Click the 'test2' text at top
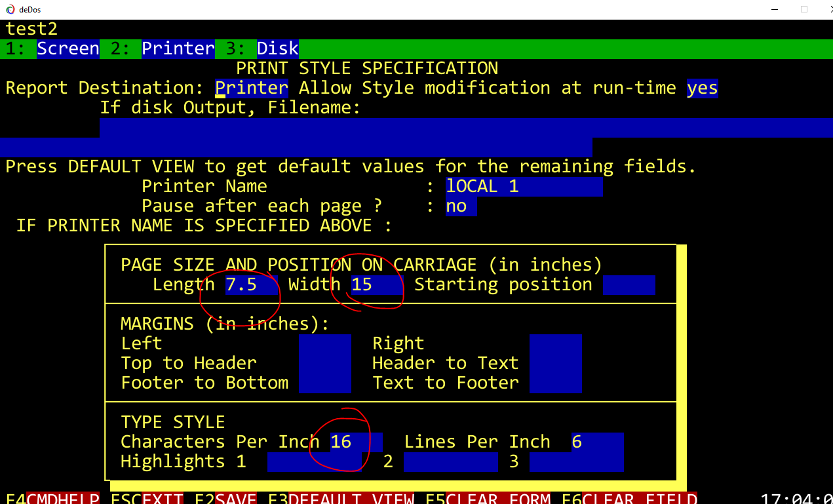 [x=31, y=29]
